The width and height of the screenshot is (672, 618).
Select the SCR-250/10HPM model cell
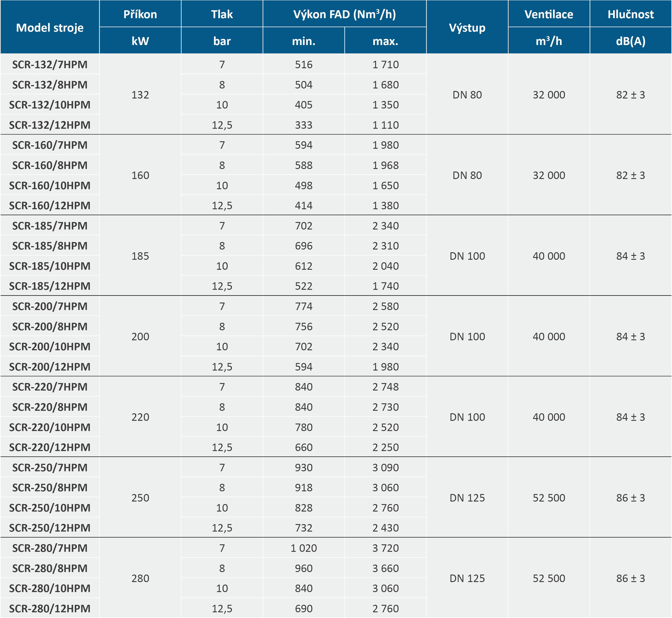click(x=50, y=508)
